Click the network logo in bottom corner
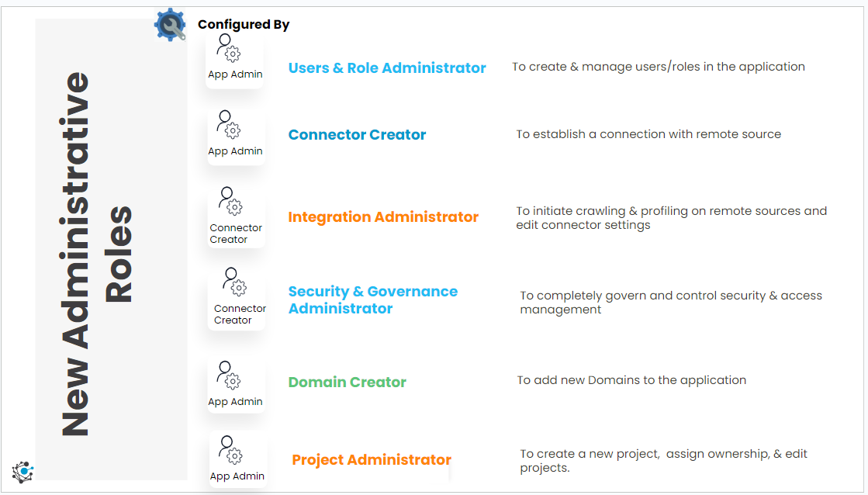 pyautogui.click(x=22, y=472)
